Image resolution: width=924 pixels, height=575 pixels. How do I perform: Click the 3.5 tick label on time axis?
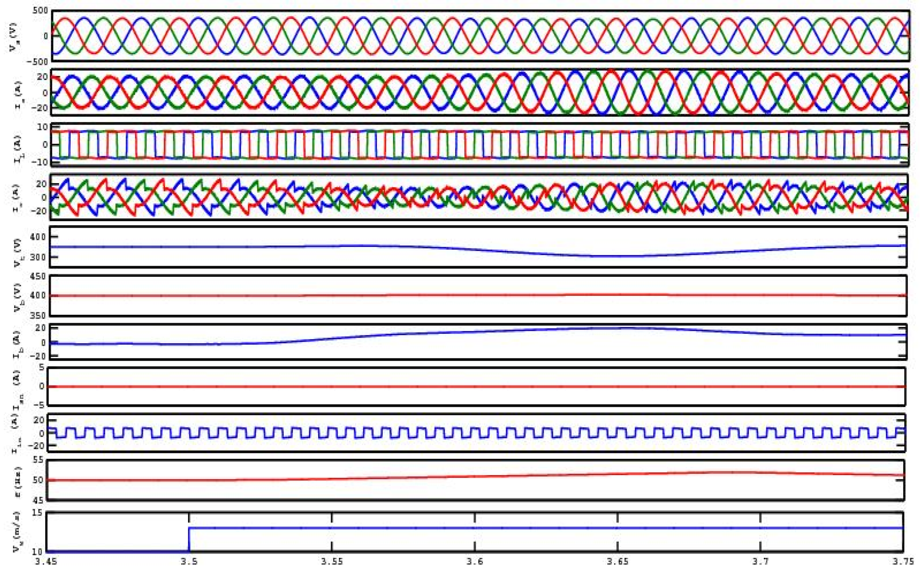pos(189,562)
